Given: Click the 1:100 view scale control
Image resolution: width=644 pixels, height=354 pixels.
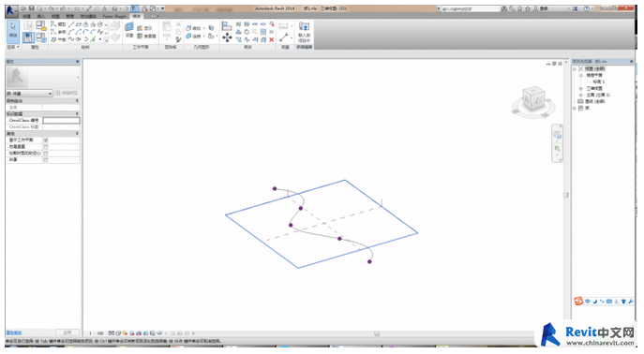Looking at the screenshot, I should pyautogui.click(x=97, y=333).
